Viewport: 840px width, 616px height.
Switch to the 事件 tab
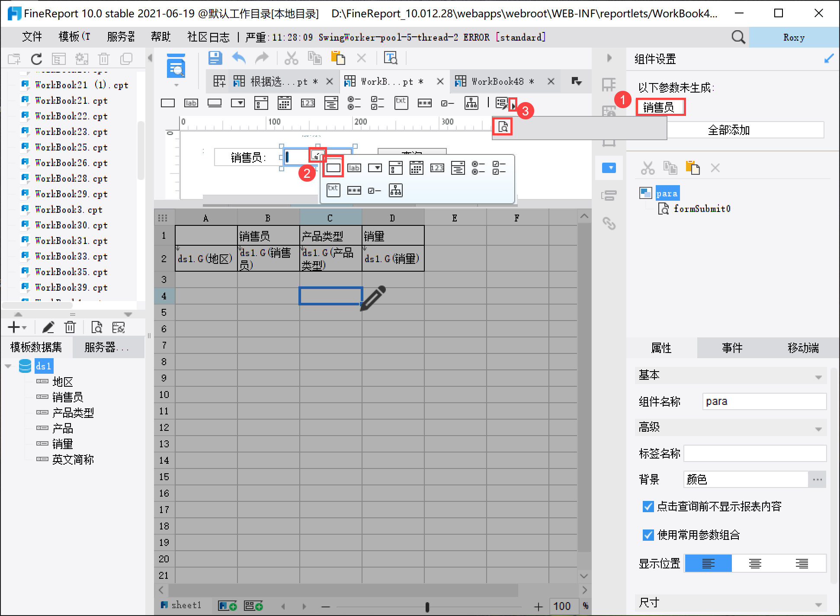pos(732,348)
